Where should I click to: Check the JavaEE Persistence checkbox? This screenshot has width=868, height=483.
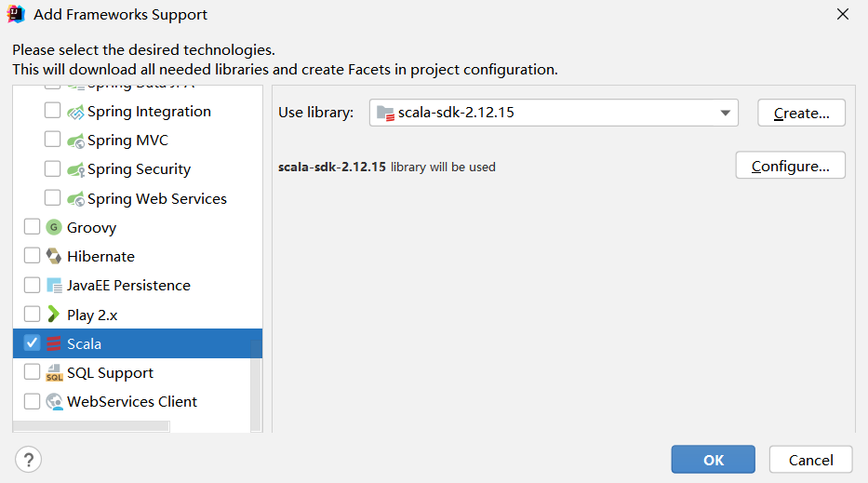tap(33, 285)
